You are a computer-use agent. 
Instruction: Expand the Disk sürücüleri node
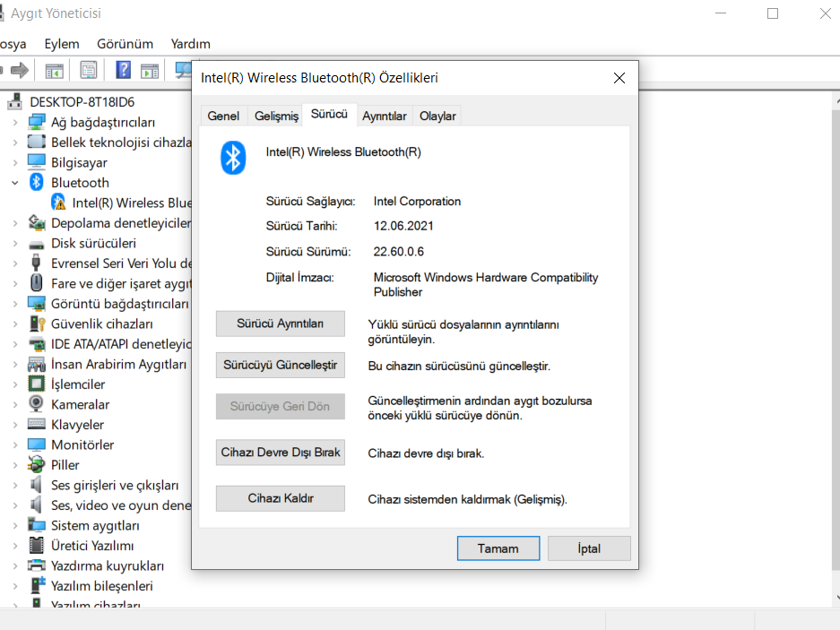pyautogui.click(x=15, y=243)
